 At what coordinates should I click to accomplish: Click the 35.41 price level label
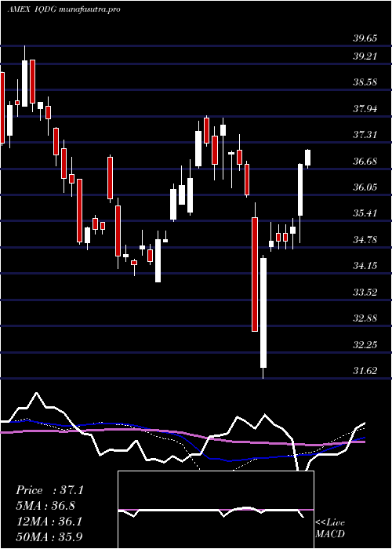click(x=365, y=213)
